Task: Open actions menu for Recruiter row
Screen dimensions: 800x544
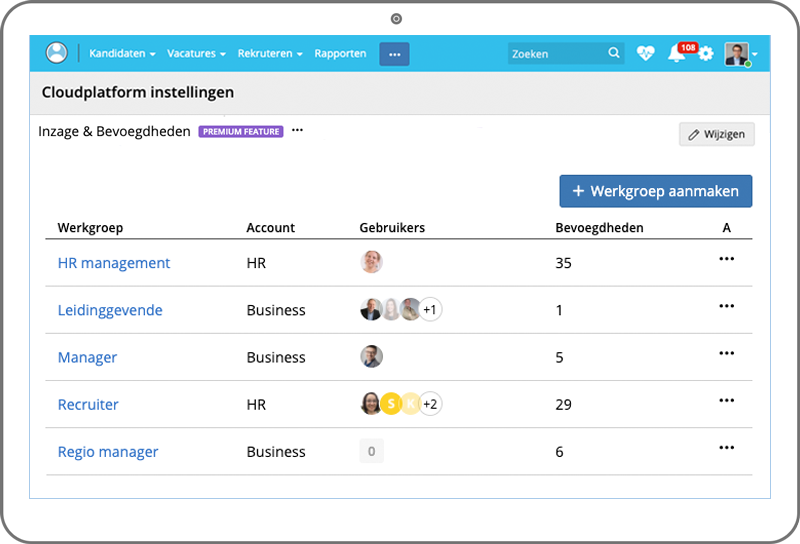Action: click(x=727, y=400)
